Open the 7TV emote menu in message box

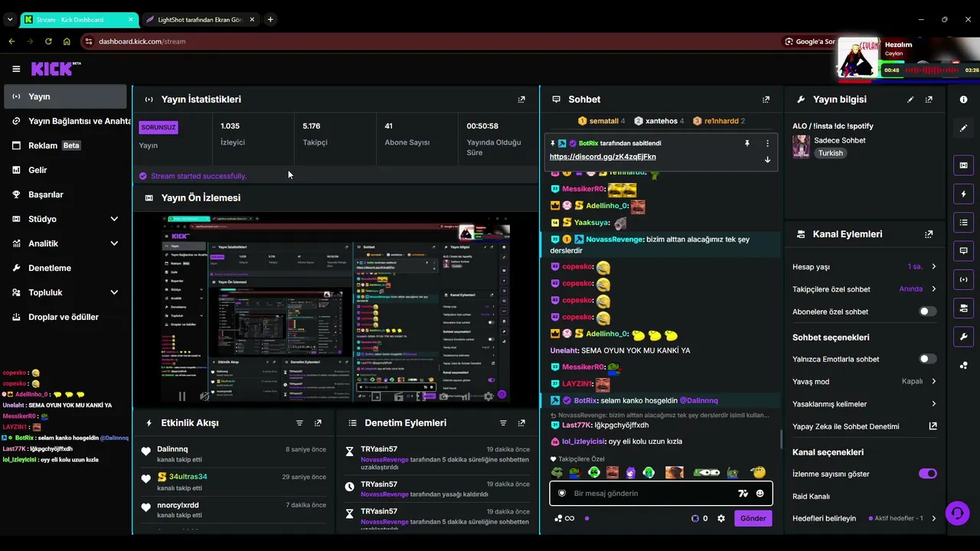point(743,494)
